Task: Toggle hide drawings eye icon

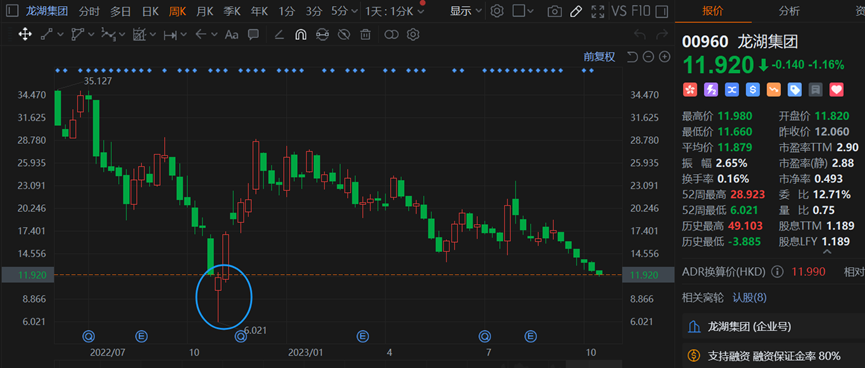Action: pyautogui.click(x=344, y=35)
